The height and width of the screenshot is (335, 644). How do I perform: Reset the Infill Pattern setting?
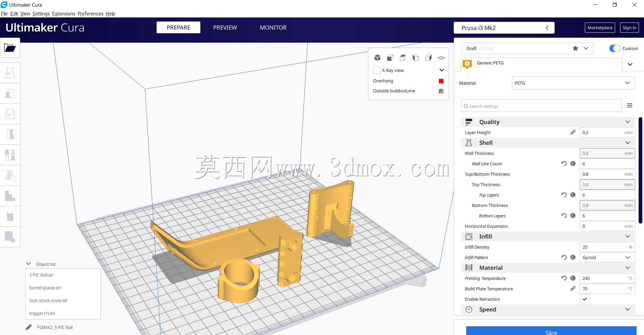point(564,257)
